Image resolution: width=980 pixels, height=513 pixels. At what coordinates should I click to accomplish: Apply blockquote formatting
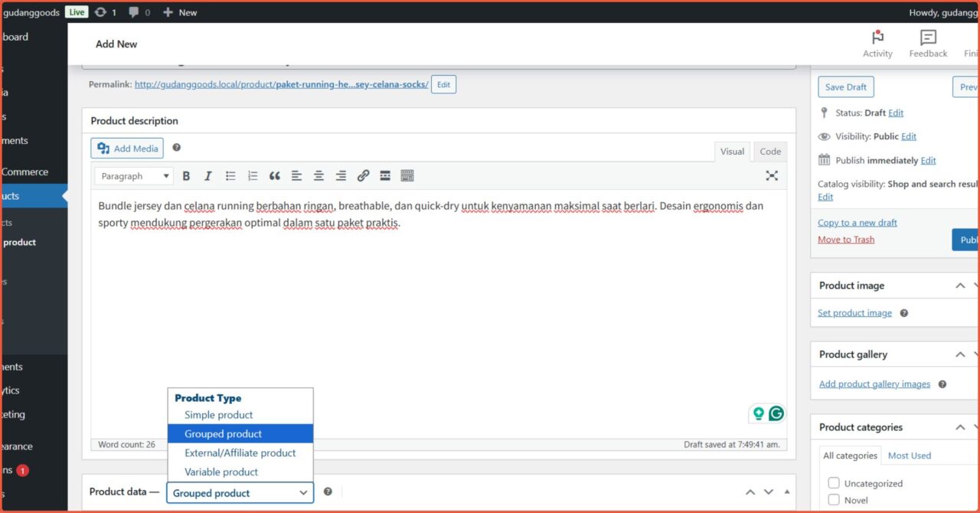coord(274,175)
